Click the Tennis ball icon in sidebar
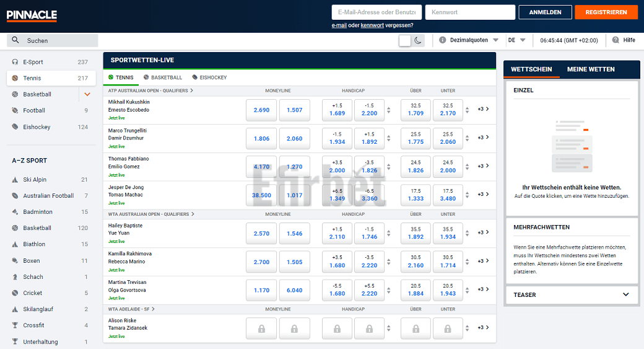644x349 pixels. pos(15,78)
